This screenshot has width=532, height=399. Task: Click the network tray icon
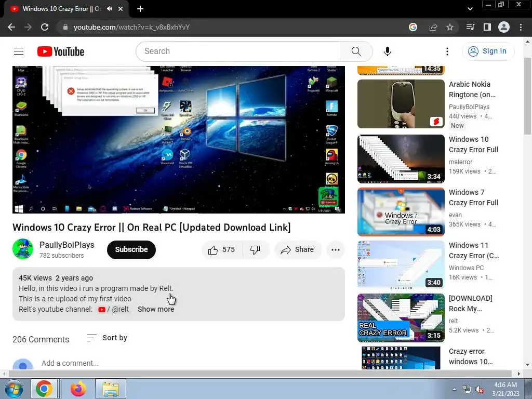[467, 390]
